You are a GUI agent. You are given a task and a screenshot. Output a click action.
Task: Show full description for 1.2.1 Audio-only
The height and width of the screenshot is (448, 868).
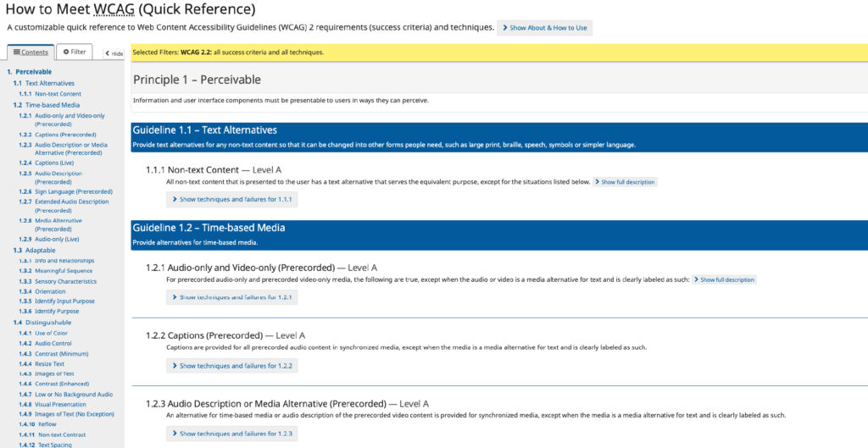tap(724, 279)
